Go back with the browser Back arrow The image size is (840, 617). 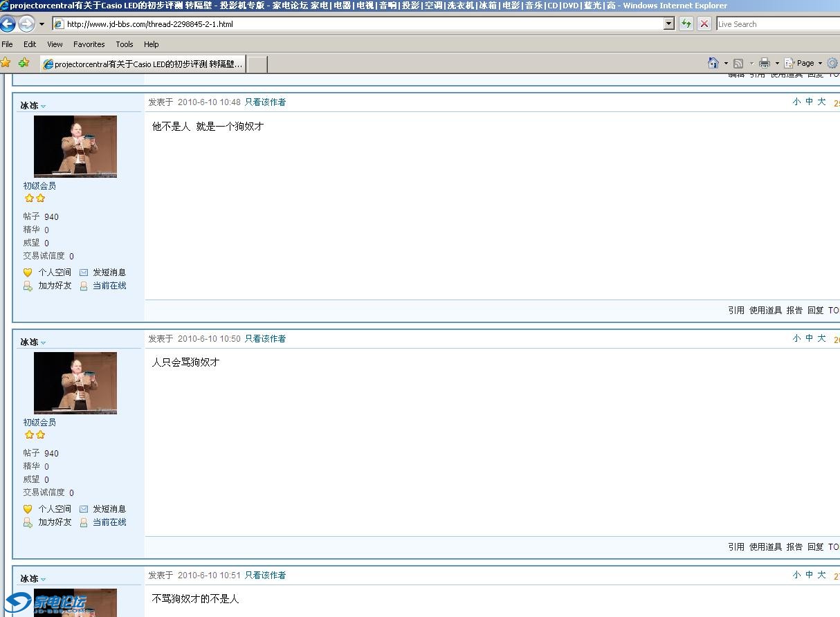pos(8,24)
